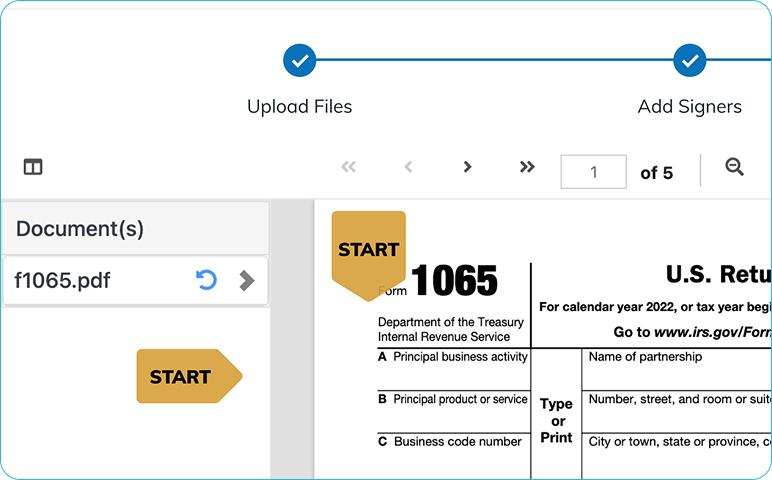The width and height of the screenshot is (772, 480).
Task: Click the Business code number field
Action: (x=453, y=455)
